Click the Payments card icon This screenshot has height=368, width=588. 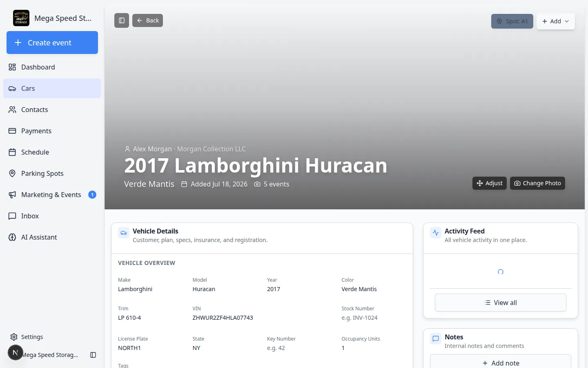(x=12, y=131)
